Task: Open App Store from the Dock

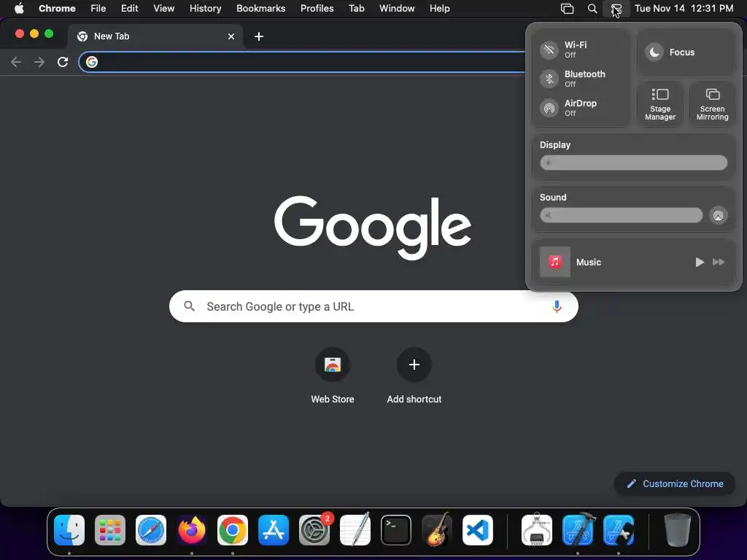Action: click(x=274, y=530)
